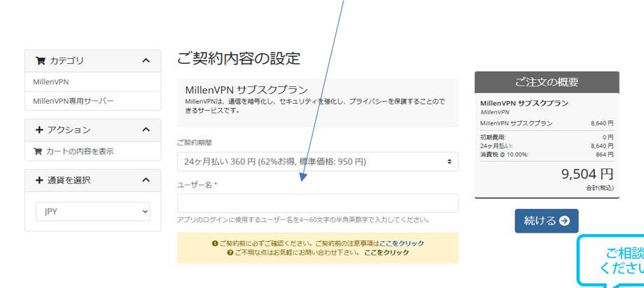Click the shopping cart icon beside カテゴリ
Viewport: 644px width, 288px height.
(x=41, y=61)
